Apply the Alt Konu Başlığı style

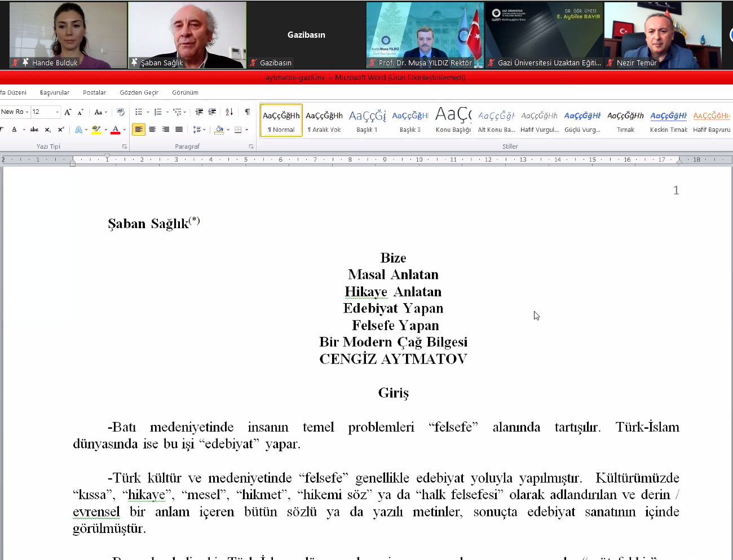coord(496,120)
